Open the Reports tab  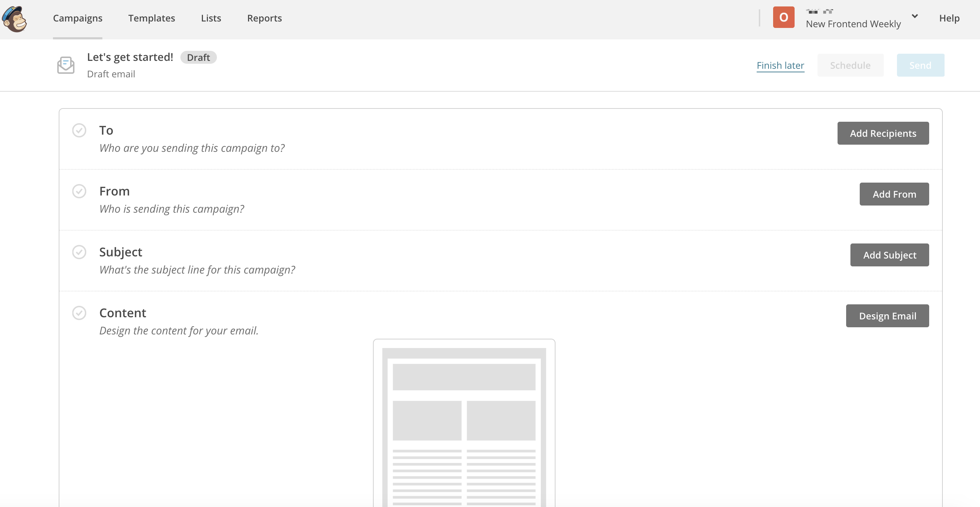coord(265,18)
